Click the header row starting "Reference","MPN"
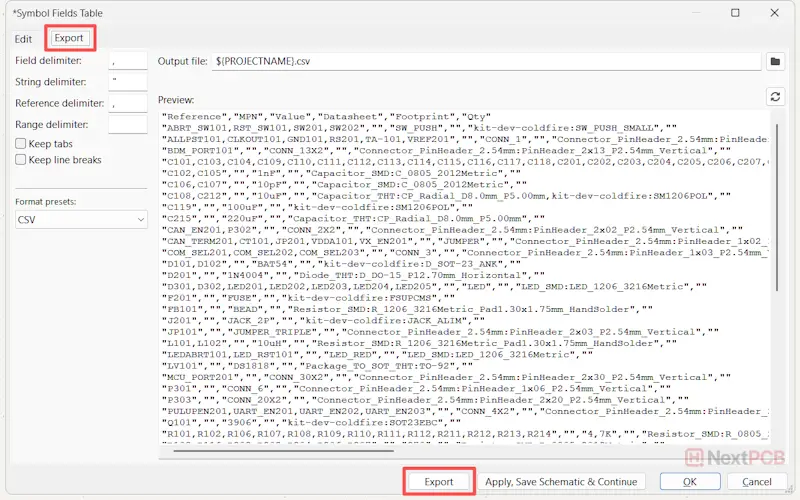 pyautogui.click(x=327, y=117)
